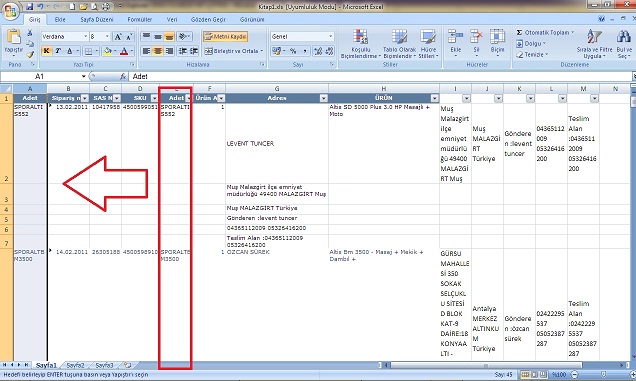Open the Temizle clear button

tap(532, 54)
